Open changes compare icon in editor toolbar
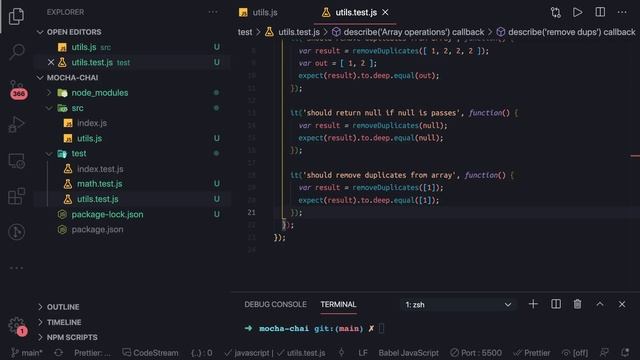640x360 pixels. [556, 12]
